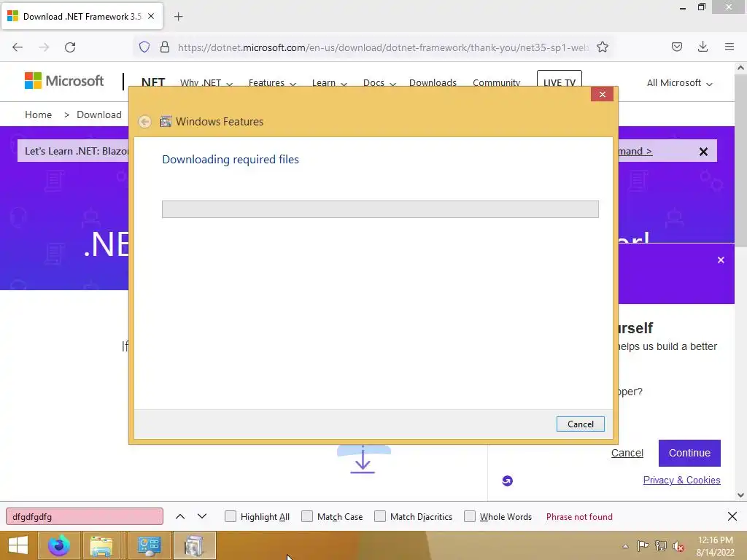The image size is (747, 560).
Task: Open the All Microsoft dropdown
Action: tap(679, 83)
